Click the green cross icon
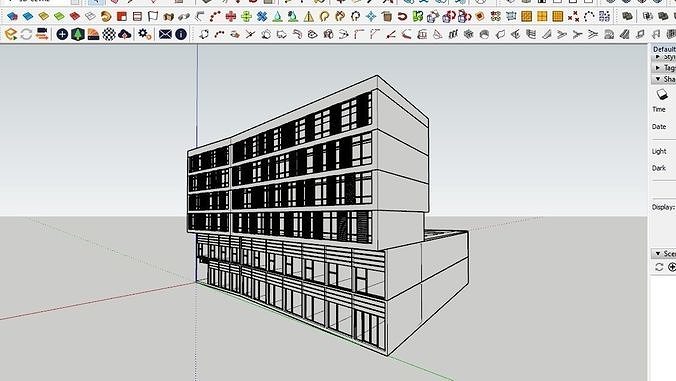This screenshot has width=676, height=381. (246, 16)
